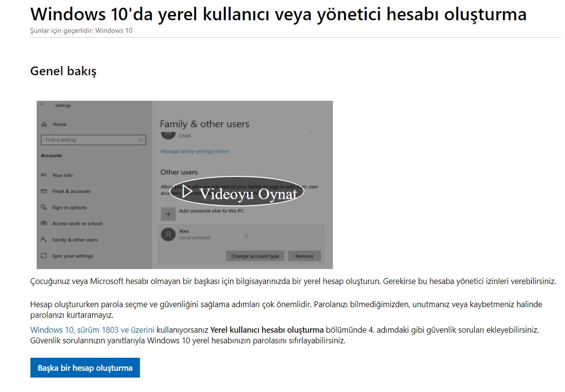Click the Sync your settings arrows icon
The image size is (565, 392).
click(44, 256)
